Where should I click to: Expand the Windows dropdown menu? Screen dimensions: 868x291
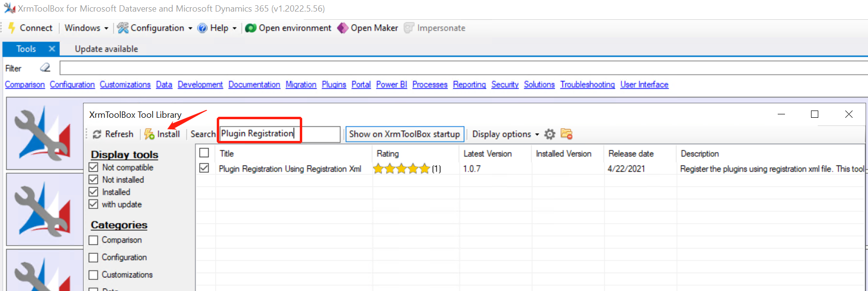(x=86, y=28)
